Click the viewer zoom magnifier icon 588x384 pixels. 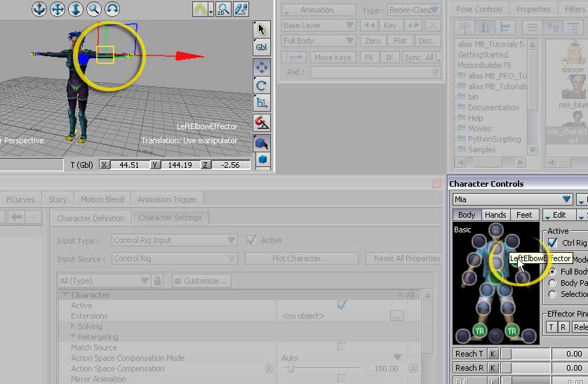pyautogui.click(x=93, y=9)
